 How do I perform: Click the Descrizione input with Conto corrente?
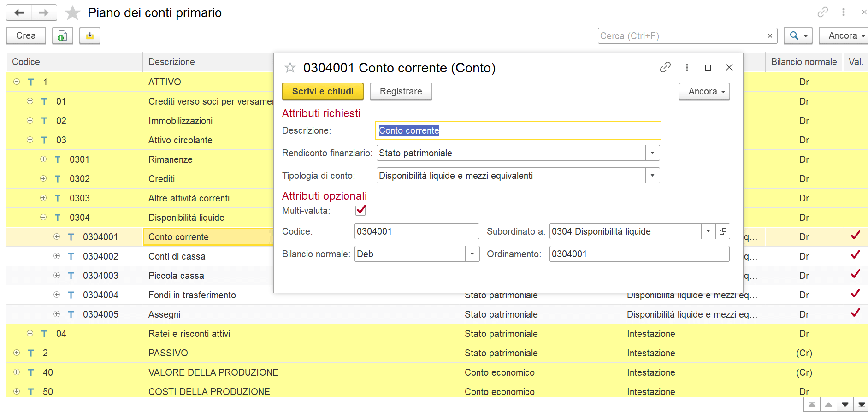point(518,130)
